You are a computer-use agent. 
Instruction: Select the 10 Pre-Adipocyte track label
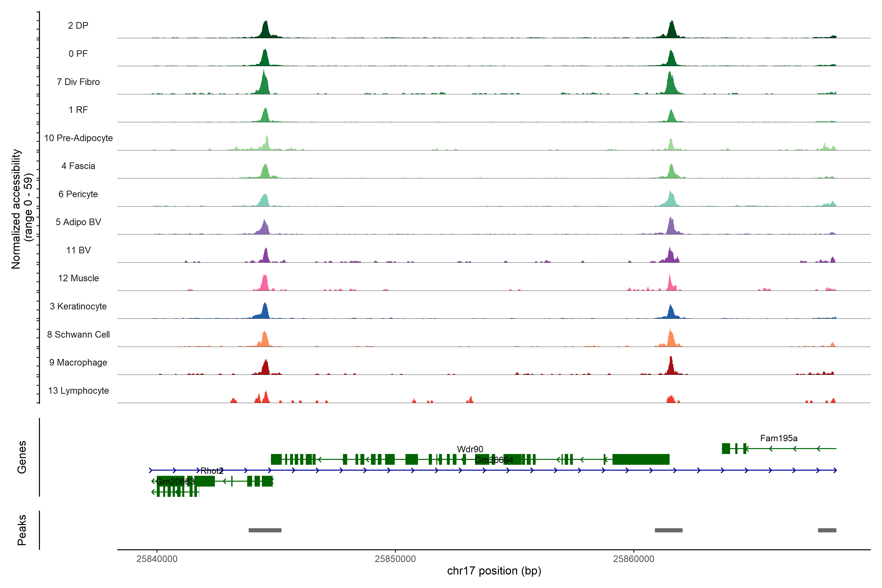(78, 138)
